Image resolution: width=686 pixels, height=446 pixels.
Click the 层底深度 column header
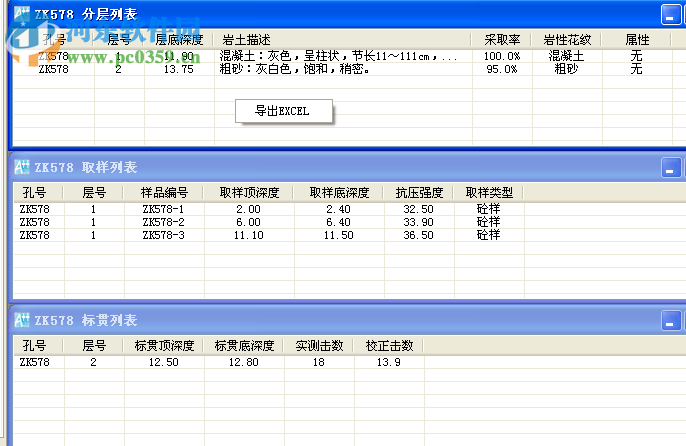coord(179,40)
